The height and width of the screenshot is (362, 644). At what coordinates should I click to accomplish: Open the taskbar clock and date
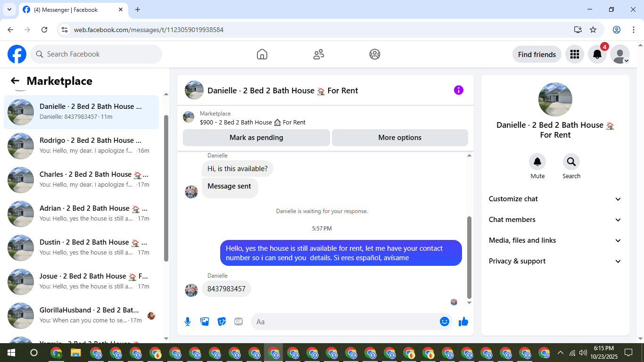click(x=603, y=353)
